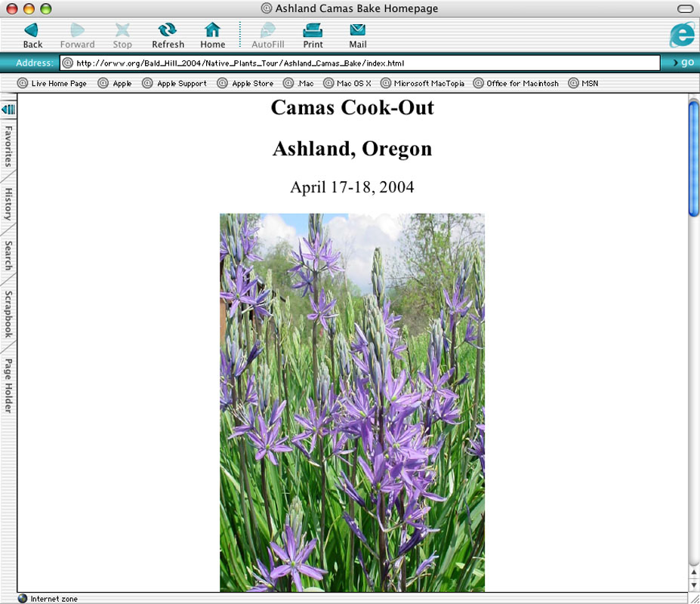Image resolution: width=700 pixels, height=604 pixels.
Task: Click the window resize grip corner
Action: pyautogui.click(x=694, y=598)
